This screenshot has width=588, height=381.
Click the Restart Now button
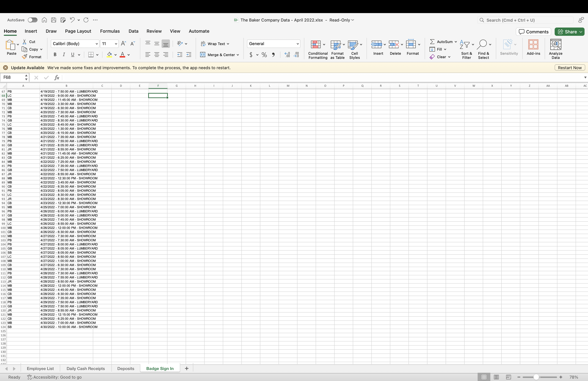pos(569,68)
